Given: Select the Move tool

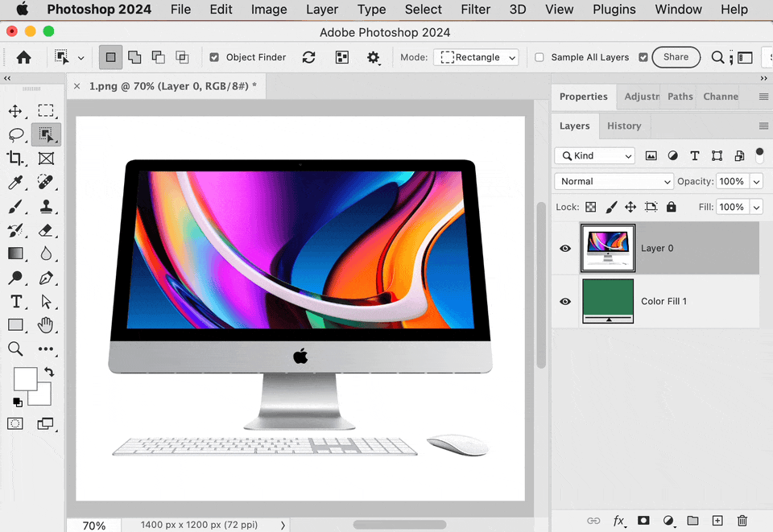Looking at the screenshot, I should tap(15, 111).
